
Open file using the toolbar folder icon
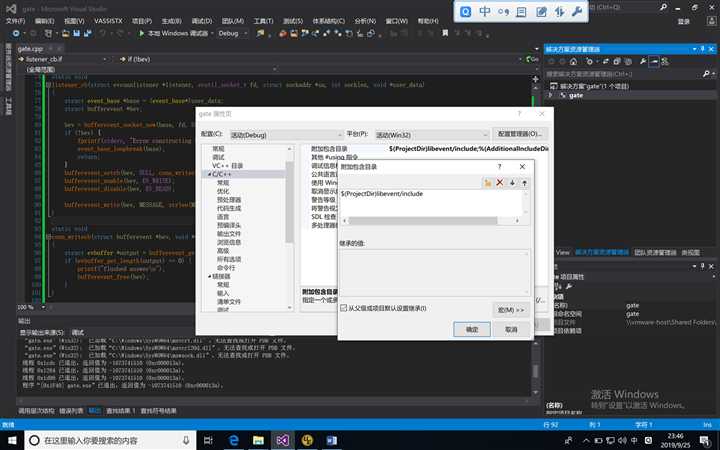[66, 33]
